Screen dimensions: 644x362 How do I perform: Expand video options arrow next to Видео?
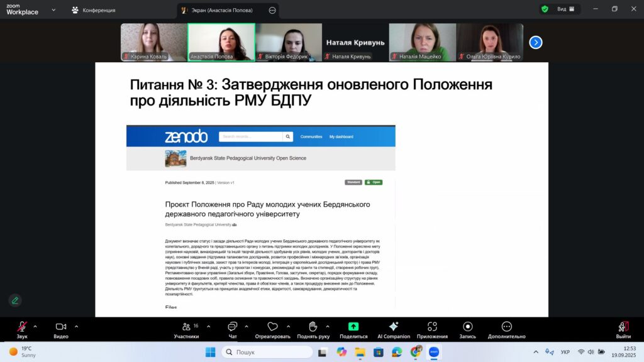click(76, 326)
